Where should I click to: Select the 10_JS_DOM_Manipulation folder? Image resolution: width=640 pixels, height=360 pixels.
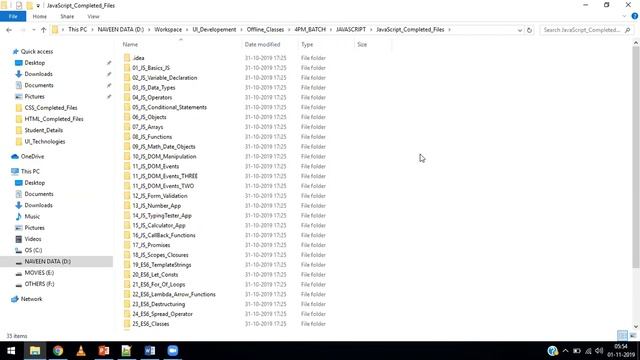point(164,156)
